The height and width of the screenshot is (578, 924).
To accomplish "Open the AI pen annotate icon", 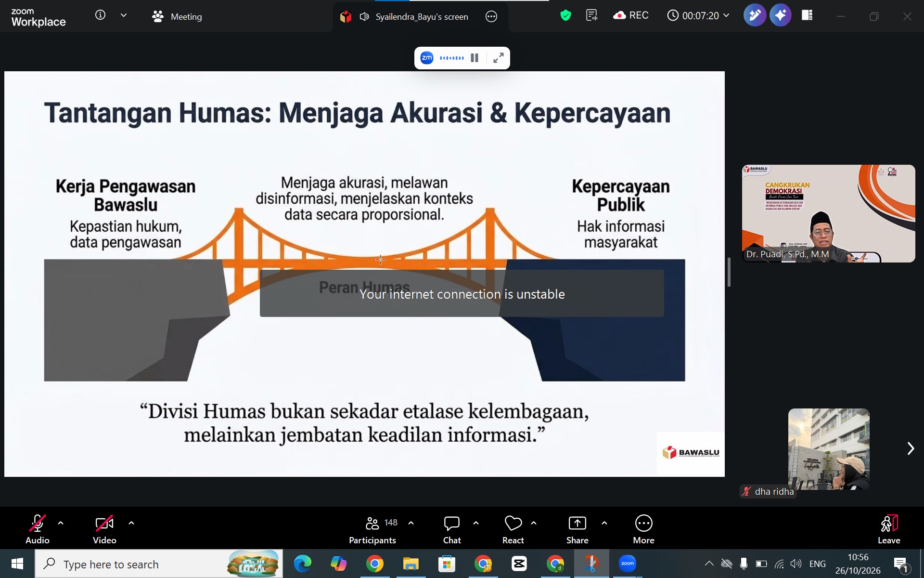I will tap(755, 15).
